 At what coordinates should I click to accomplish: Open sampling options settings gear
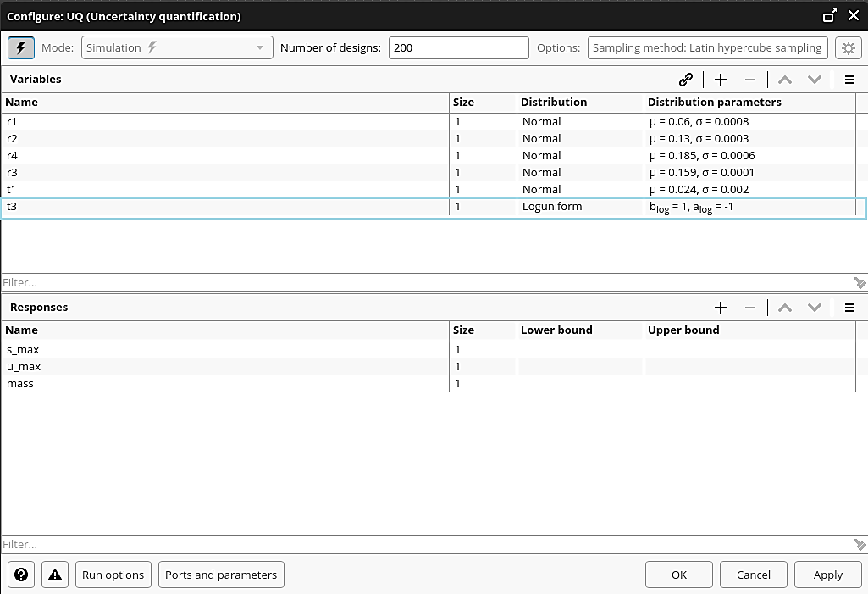click(848, 47)
